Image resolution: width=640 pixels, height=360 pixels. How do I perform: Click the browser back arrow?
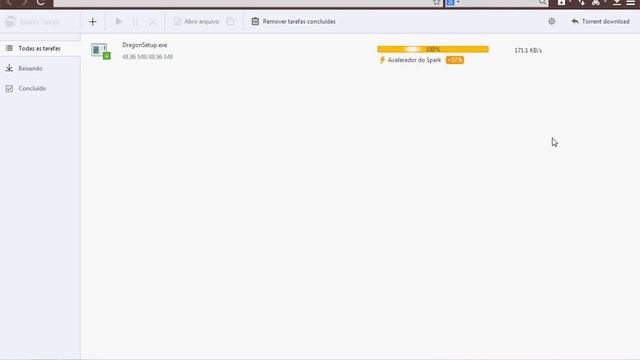[x=9, y=2]
